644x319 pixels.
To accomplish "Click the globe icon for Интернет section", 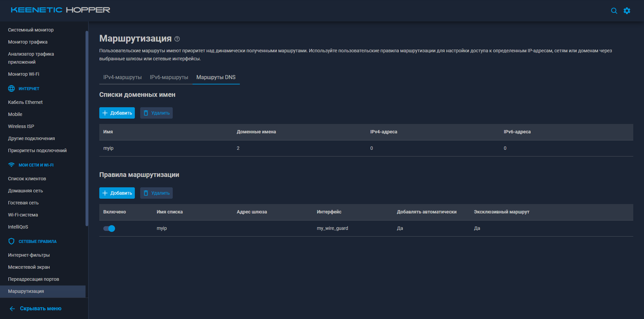I will click(x=11, y=88).
